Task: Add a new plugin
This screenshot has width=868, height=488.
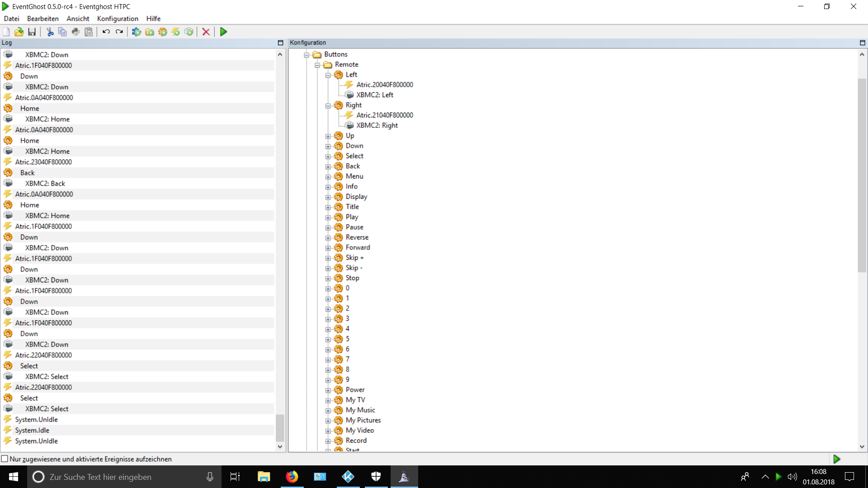Action: pos(137,32)
